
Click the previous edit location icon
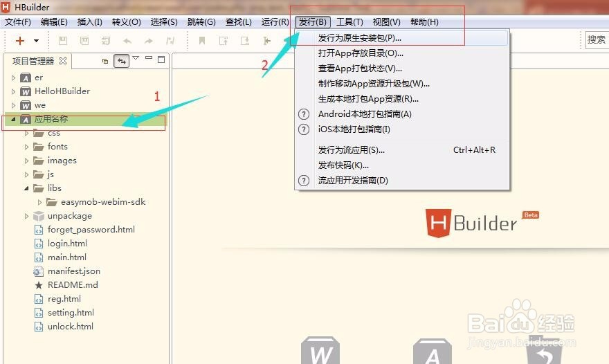(x=224, y=40)
